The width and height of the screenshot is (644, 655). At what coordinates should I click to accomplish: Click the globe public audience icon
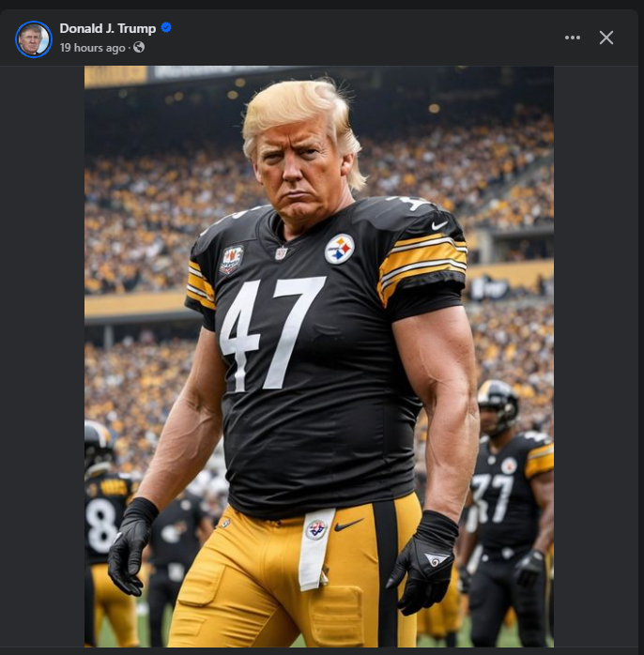[139, 47]
